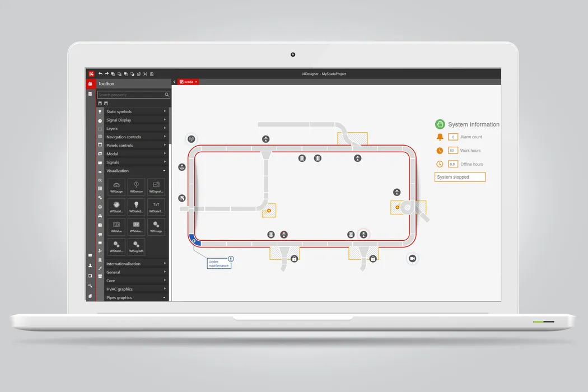Image resolution: width=588 pixels, height=392 pixels.
Task: Select the WfValue widget tile
Action: (116, 227)
